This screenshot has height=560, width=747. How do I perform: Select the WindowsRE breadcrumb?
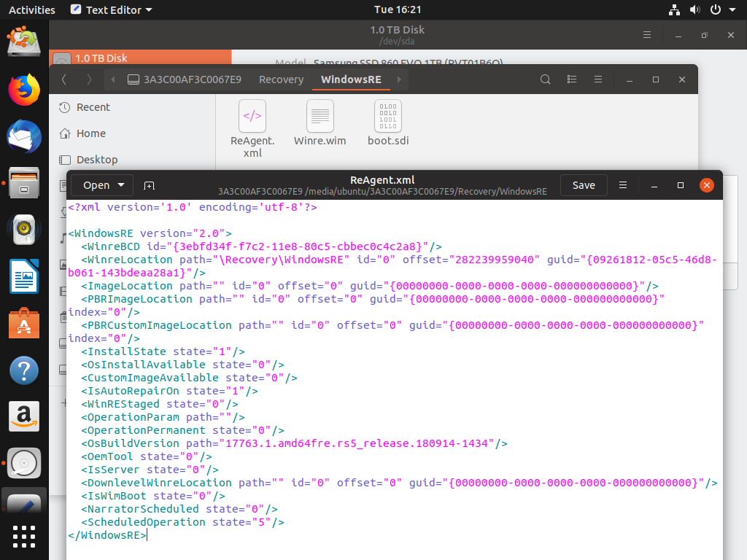pos(351,79)
